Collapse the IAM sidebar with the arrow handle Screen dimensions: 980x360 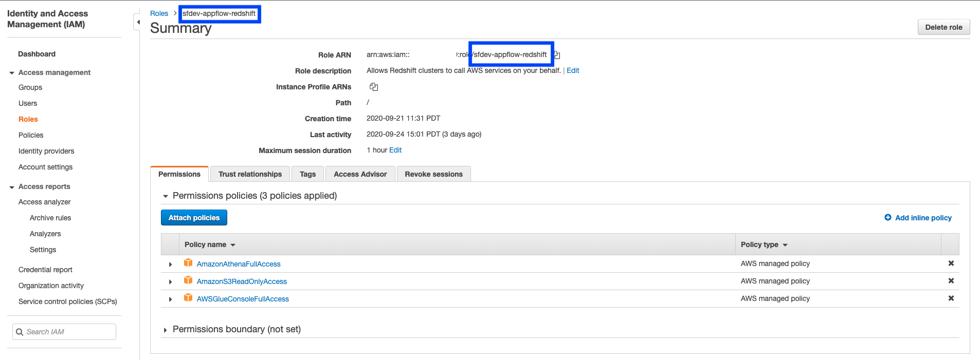137,22
